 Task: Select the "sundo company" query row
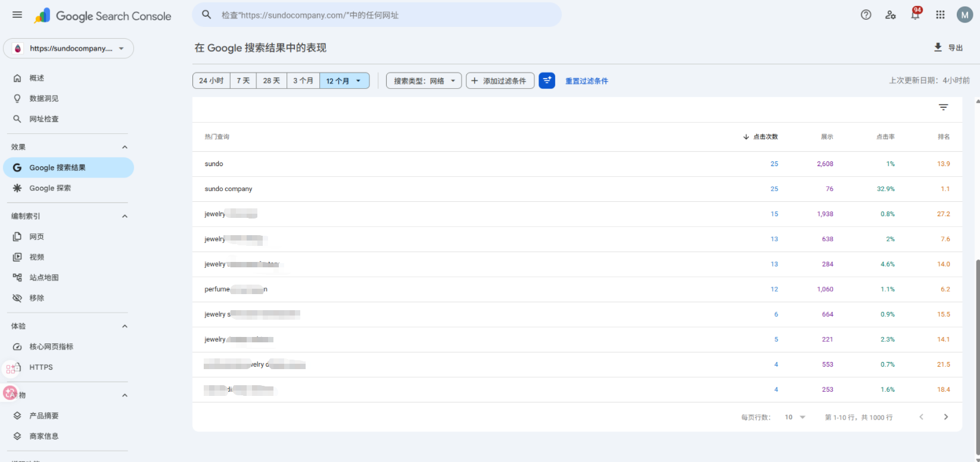click(577, 189)
